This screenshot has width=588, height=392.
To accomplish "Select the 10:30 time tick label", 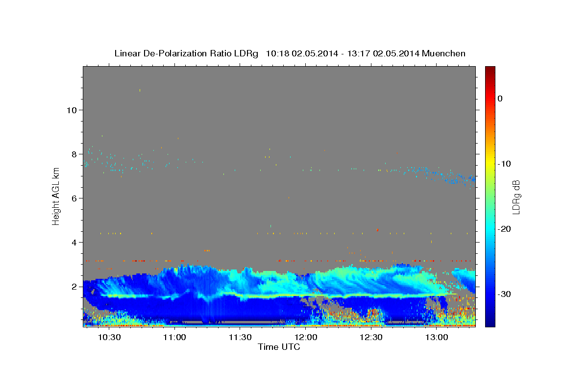I will (x=109, y=338).
